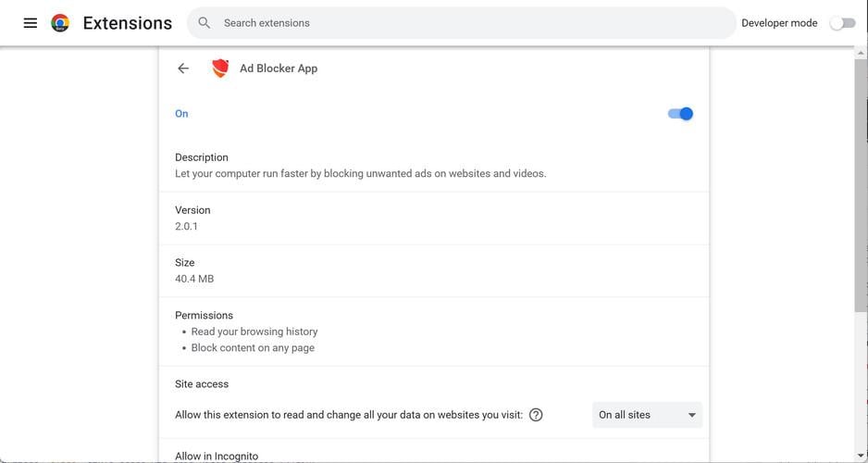Open the On all sites dropdown
The width and height of the screenshot is (868, 463).
coord(646,415)
